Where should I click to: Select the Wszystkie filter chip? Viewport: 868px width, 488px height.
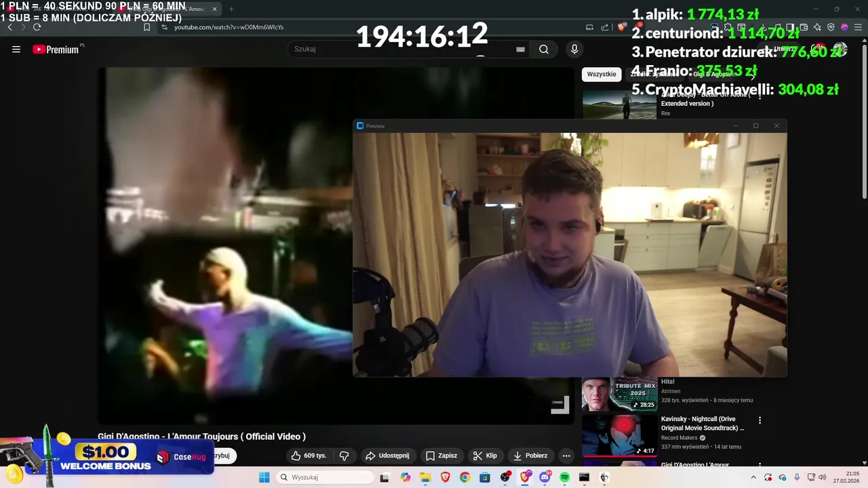pyautogui.click(x=601, y=75)
